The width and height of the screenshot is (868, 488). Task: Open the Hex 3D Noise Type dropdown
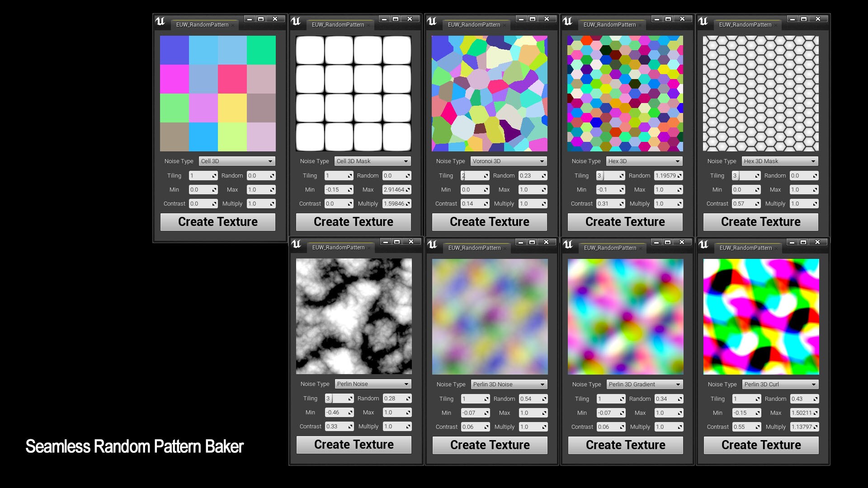coord(644,161)
